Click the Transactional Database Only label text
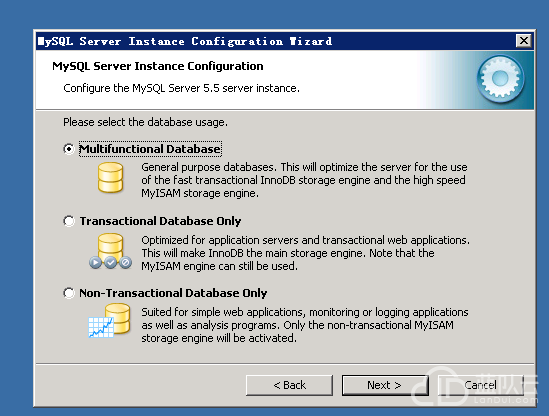Screen dimensions: 549x416 point(160,221)
